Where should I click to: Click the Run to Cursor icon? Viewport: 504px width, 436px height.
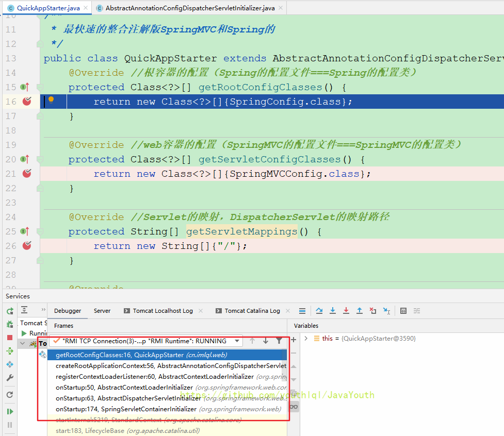(x=386, y=311)
